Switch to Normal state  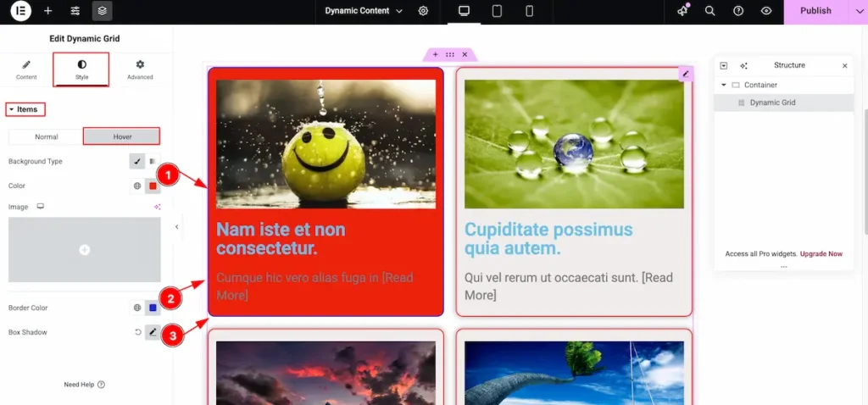click(x=47, y=136)
